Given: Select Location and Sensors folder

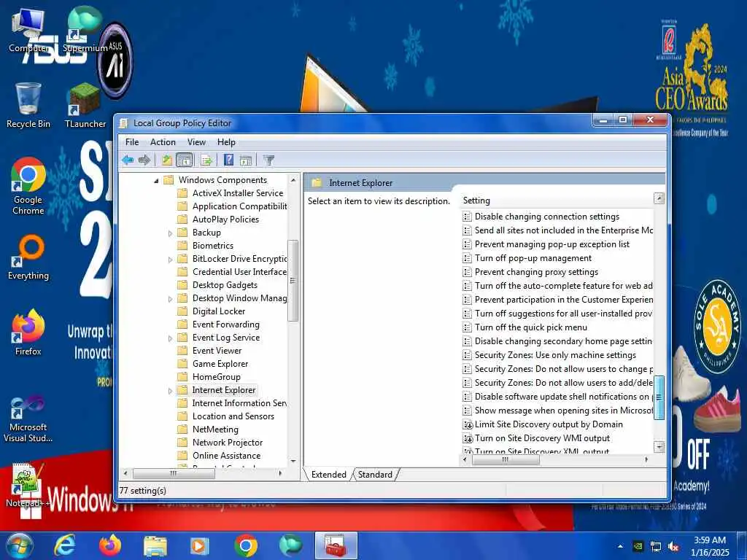Looking at the screenshot, I should click(233, 416).
